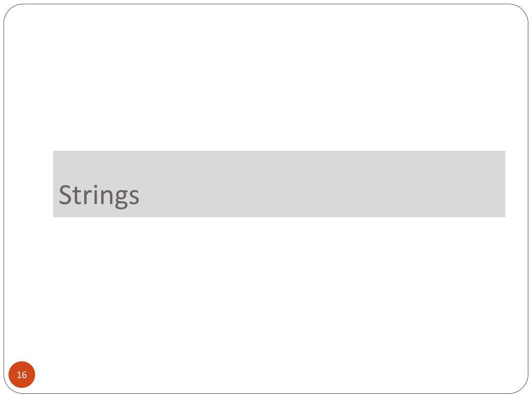532x399 pixels.
Task: Click the left edge of the gray title placeholder
Action: 54,184
